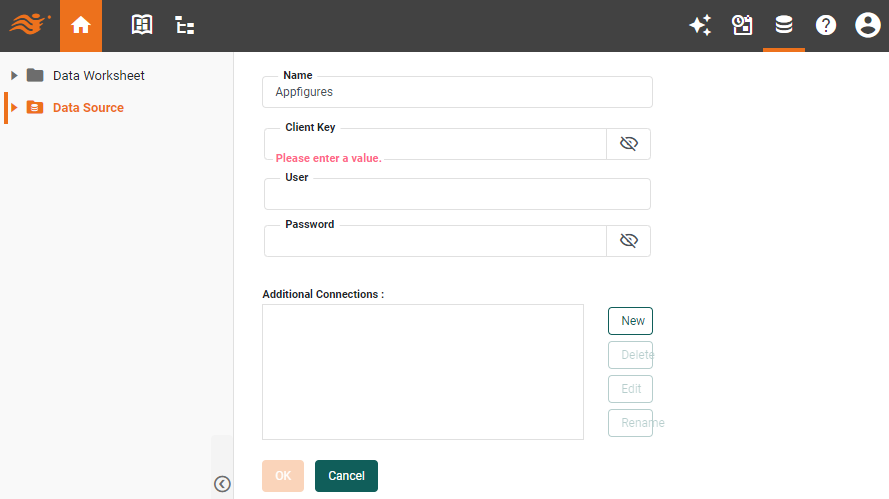
Task: Click the application logo at top left
Action: [x=30, y=24]
